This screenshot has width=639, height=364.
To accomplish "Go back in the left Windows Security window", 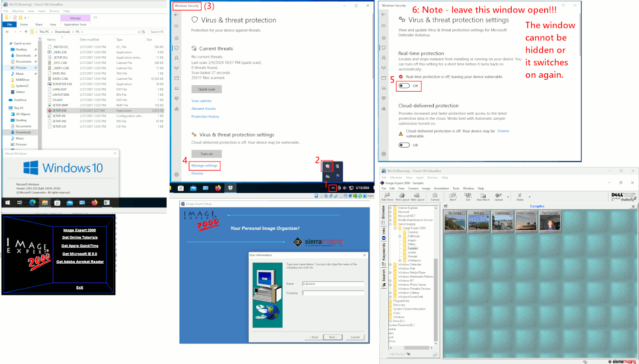I will [176, 15].
